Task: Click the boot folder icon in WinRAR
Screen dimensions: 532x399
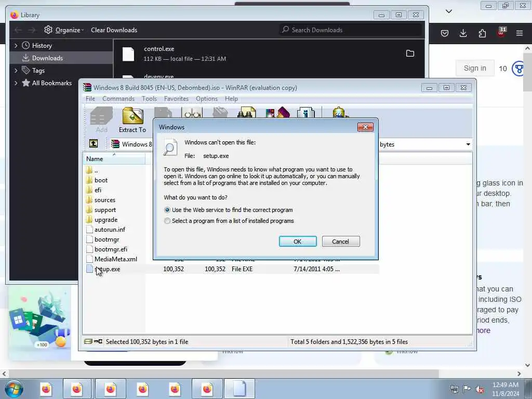Action: [89, 180]
